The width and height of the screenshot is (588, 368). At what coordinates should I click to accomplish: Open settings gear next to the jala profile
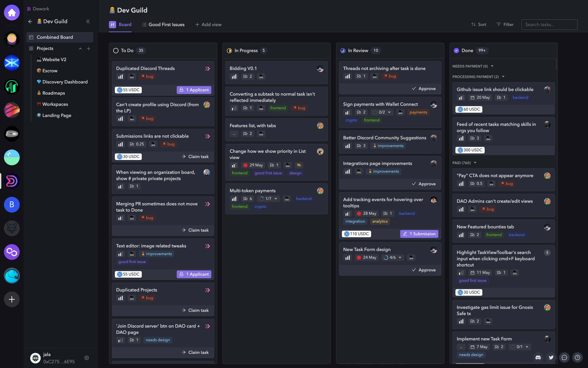87,358
